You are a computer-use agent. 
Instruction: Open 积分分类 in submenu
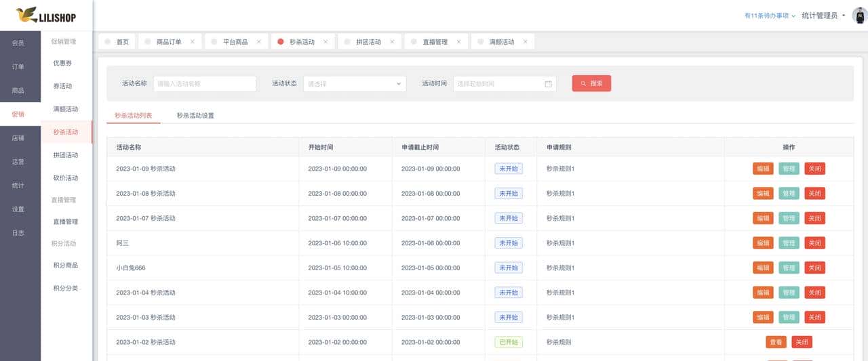(66, 288)
